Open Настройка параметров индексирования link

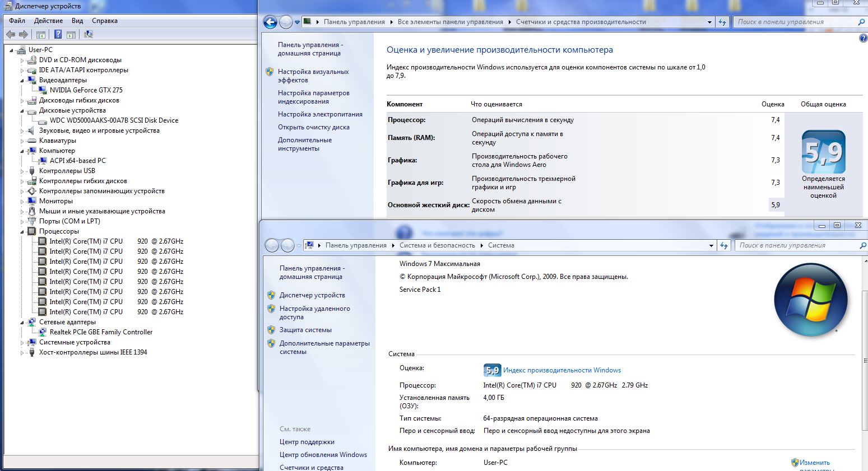point(313,97)
